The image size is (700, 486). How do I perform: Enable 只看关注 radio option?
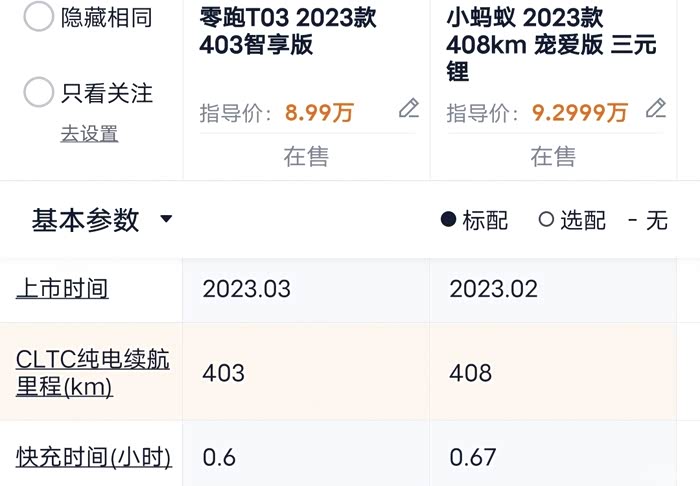(38, 93)
